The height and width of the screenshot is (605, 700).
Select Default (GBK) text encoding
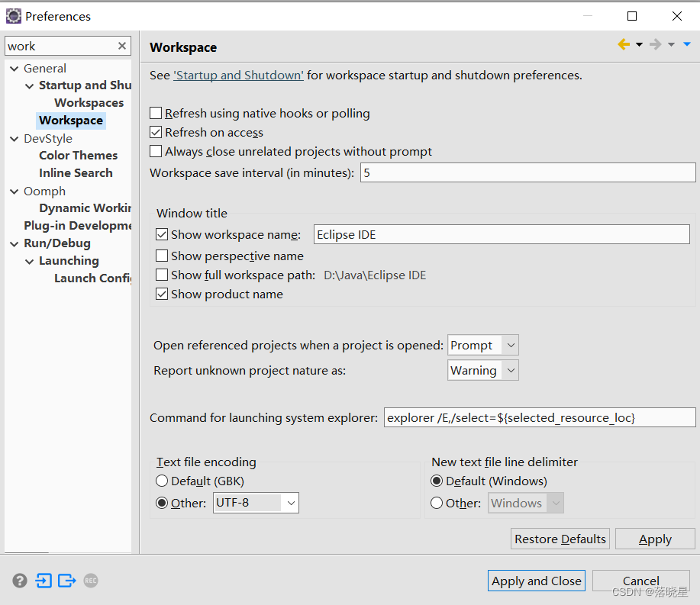click(x=162, y=481)
